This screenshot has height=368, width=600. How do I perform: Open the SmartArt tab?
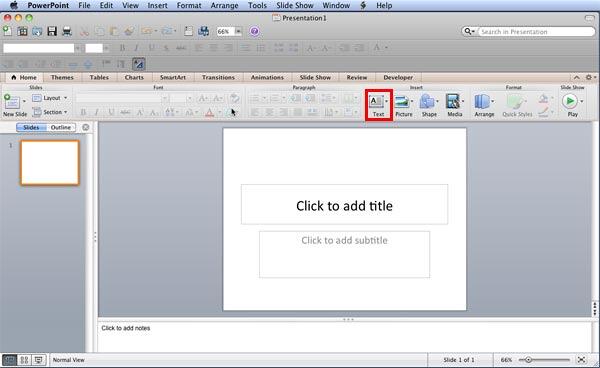point(173,77)
